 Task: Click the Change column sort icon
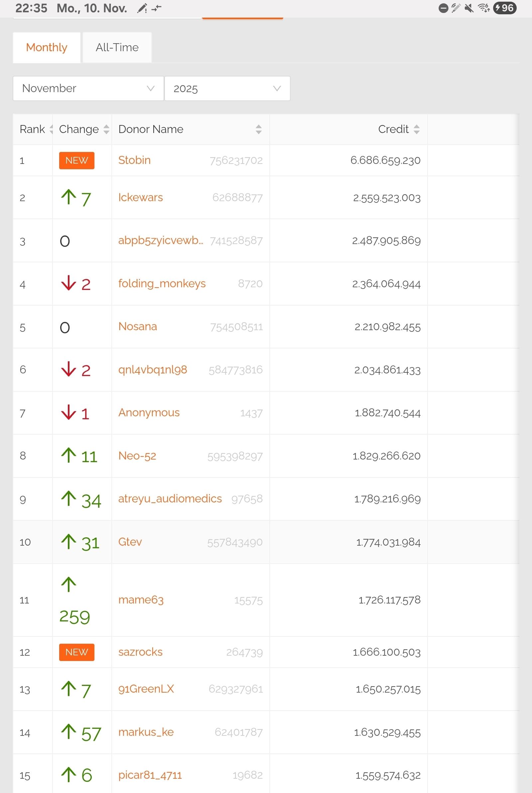[106, 129]
